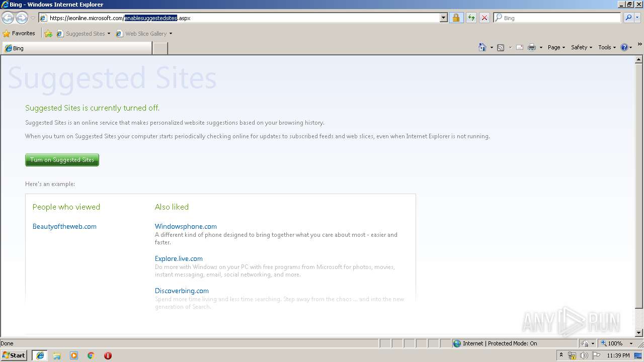The image size is (644, 362).
Task: Click the Internet Explorer taskbar icon
Action: pos(40,355)
